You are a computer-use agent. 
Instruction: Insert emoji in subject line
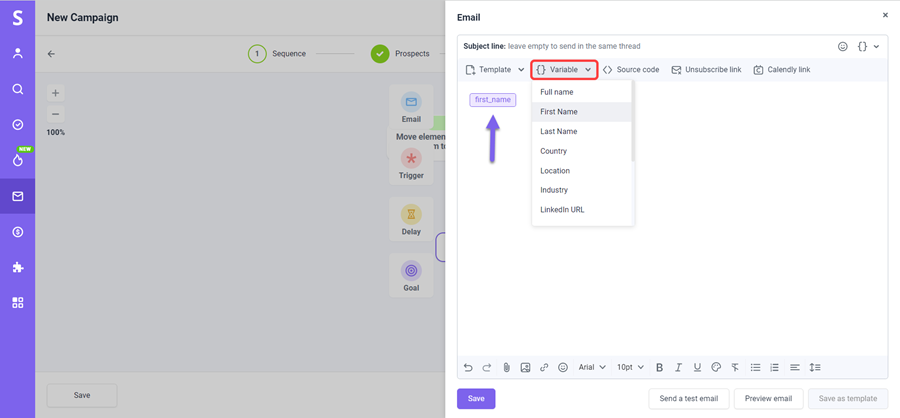point(843,46)
